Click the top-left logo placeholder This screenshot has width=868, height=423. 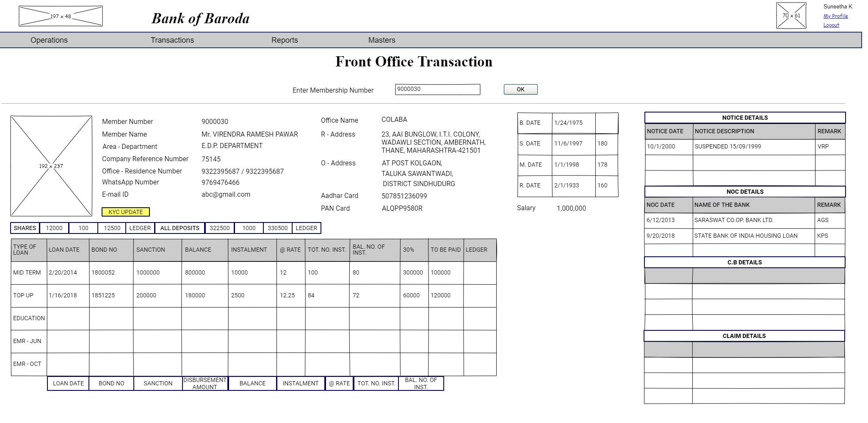60,16
